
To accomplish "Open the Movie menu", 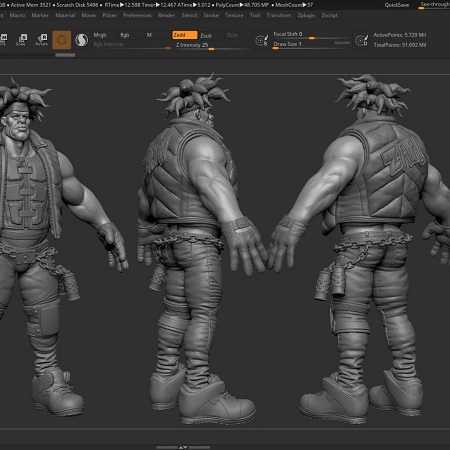I will pyautogui.click(x=89, y=15).
